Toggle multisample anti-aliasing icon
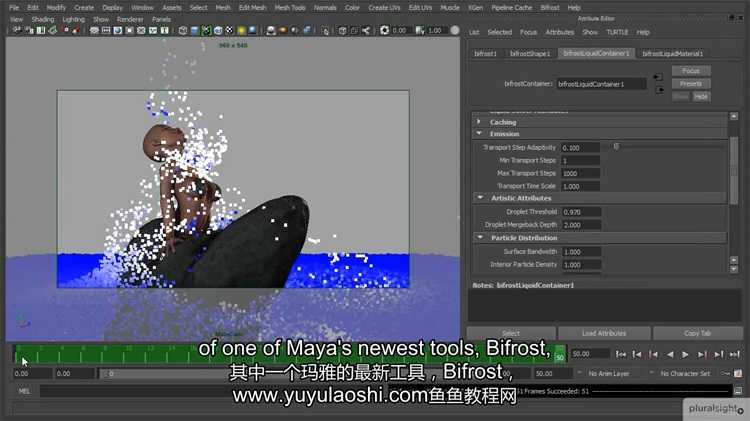 [295, 31]
